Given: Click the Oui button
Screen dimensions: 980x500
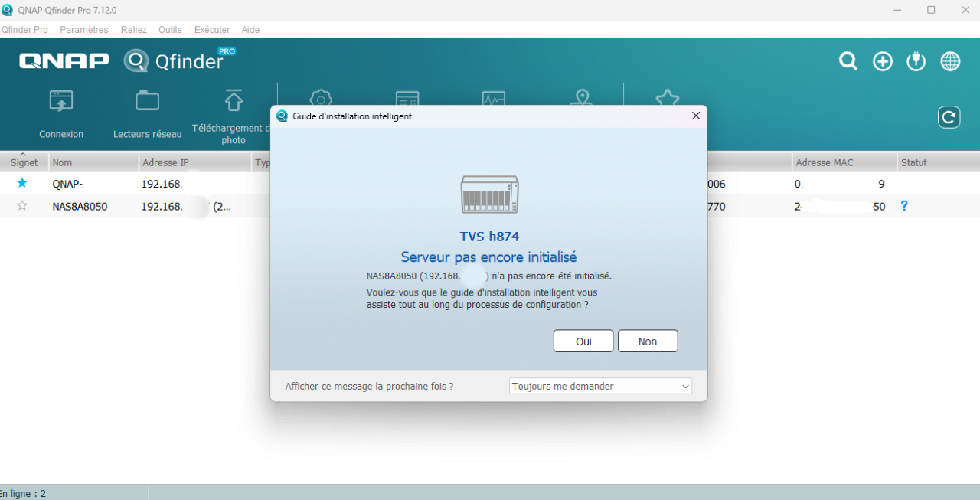Looking at the screenshot, I should click(x=583, y=342).
